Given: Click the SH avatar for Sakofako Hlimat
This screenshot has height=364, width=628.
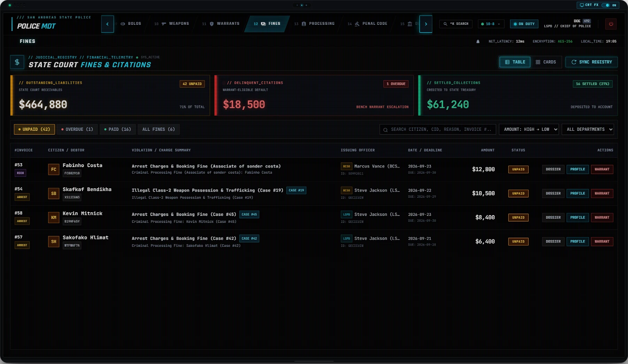Looking at the screenshot, I should point(54,242).
